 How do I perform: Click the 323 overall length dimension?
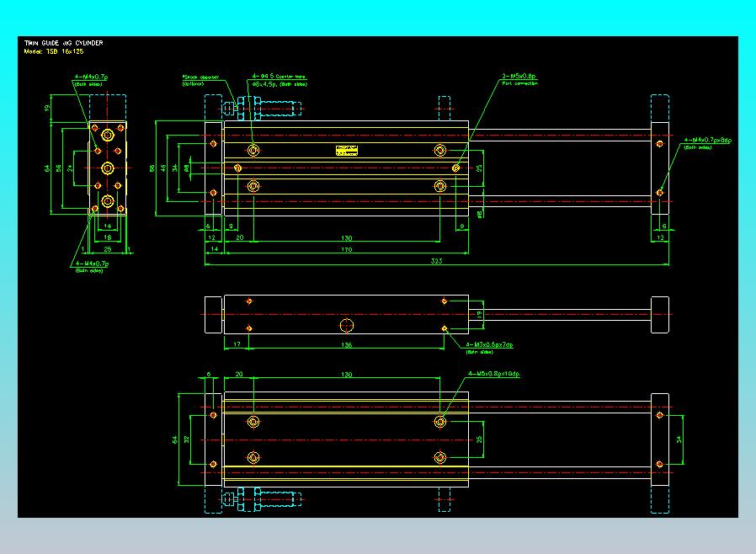point(436,261)
